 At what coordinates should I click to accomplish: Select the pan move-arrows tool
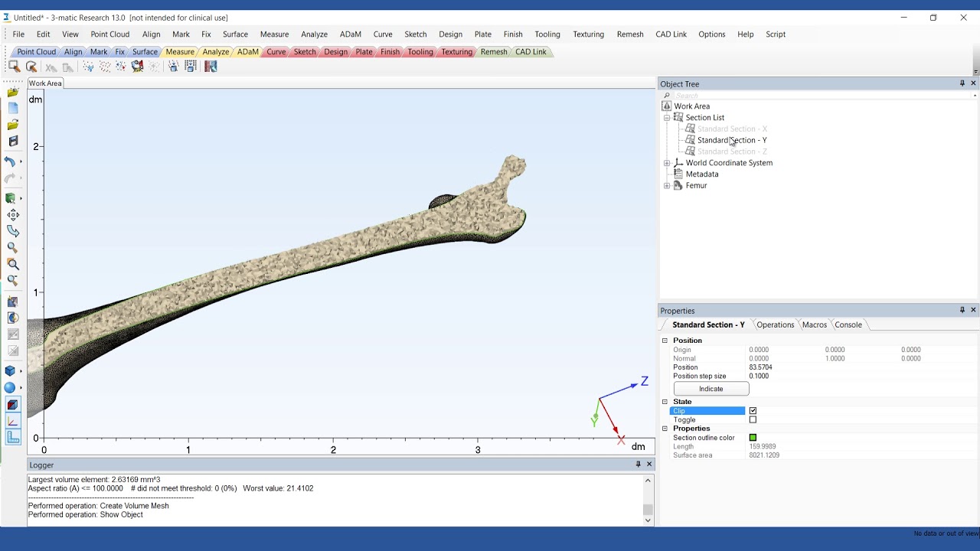coord(13,215)
